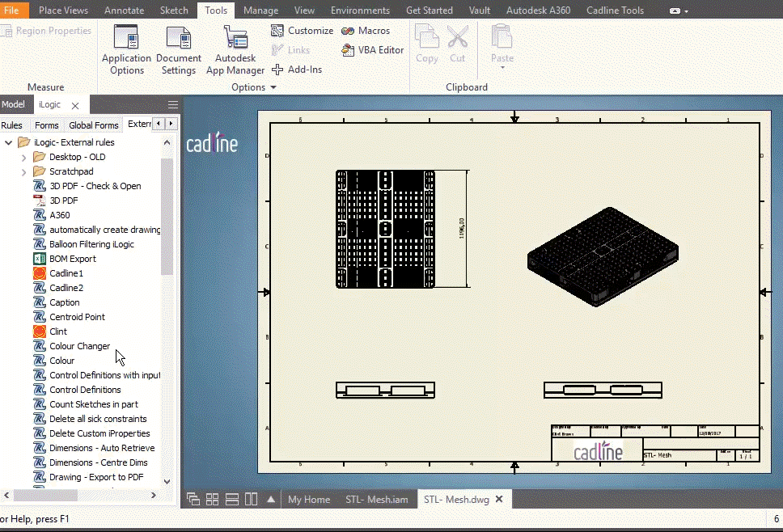Viewport: 783px width, 532px height.
Task: Select the Drawing - Export to PDF rule
Action: [x=88, y=477]
